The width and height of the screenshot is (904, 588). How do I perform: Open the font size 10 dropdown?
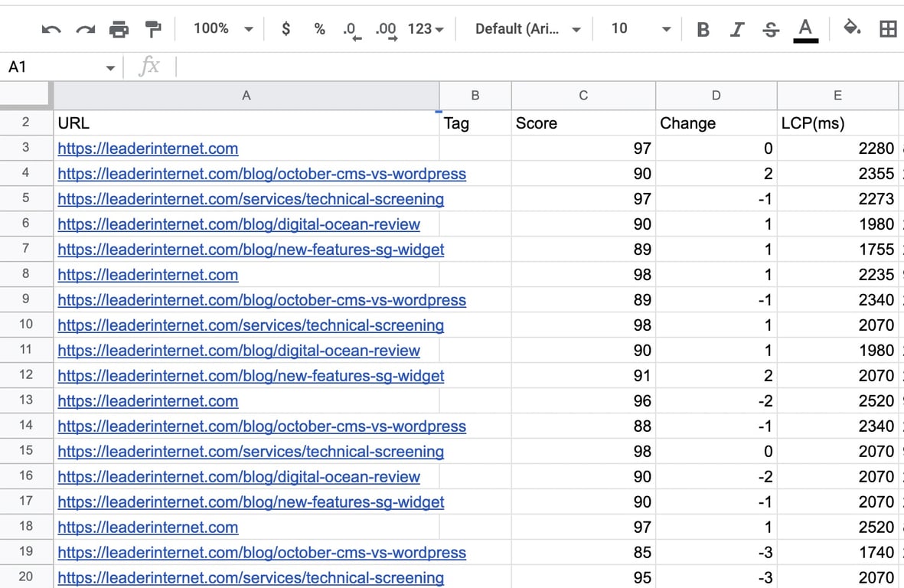pyautogui.click(x=641, y=29)
